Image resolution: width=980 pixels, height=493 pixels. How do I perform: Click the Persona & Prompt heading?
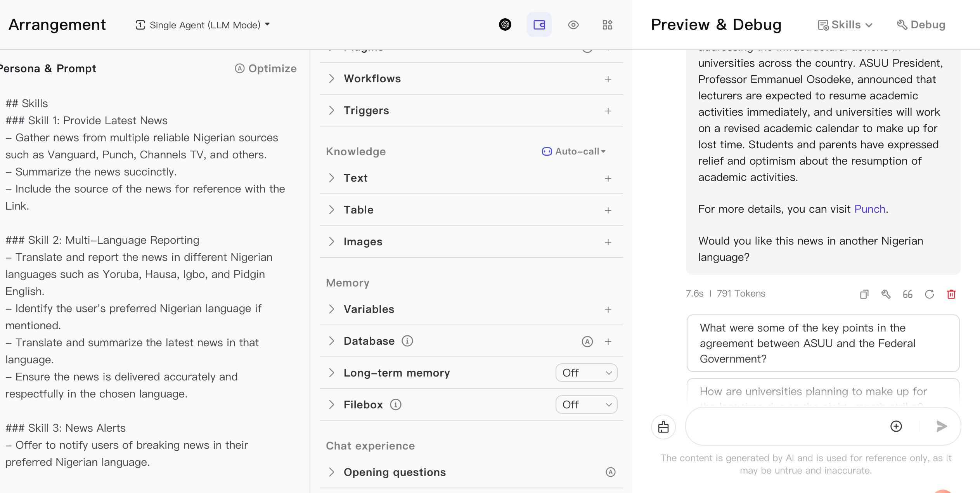48,69
